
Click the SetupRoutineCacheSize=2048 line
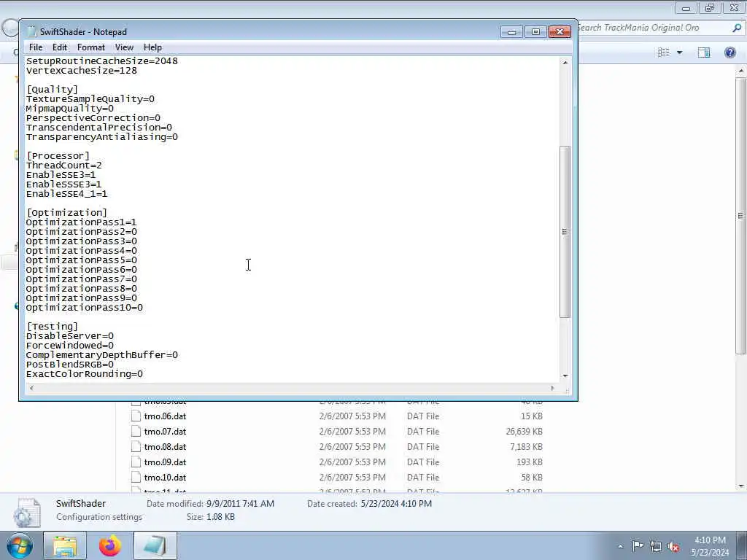tap(102, 61)
